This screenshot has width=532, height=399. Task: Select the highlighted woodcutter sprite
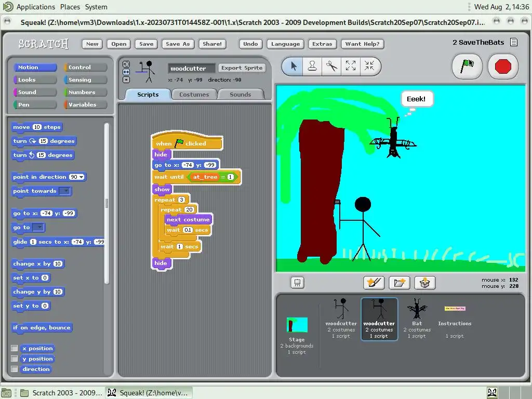pyautogui.click(x=379, y=318)
